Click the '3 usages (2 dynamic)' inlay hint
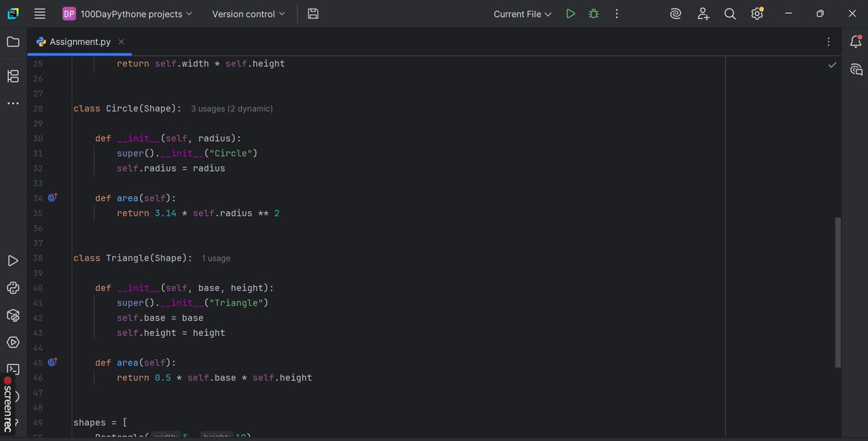 tap(232, 109)
